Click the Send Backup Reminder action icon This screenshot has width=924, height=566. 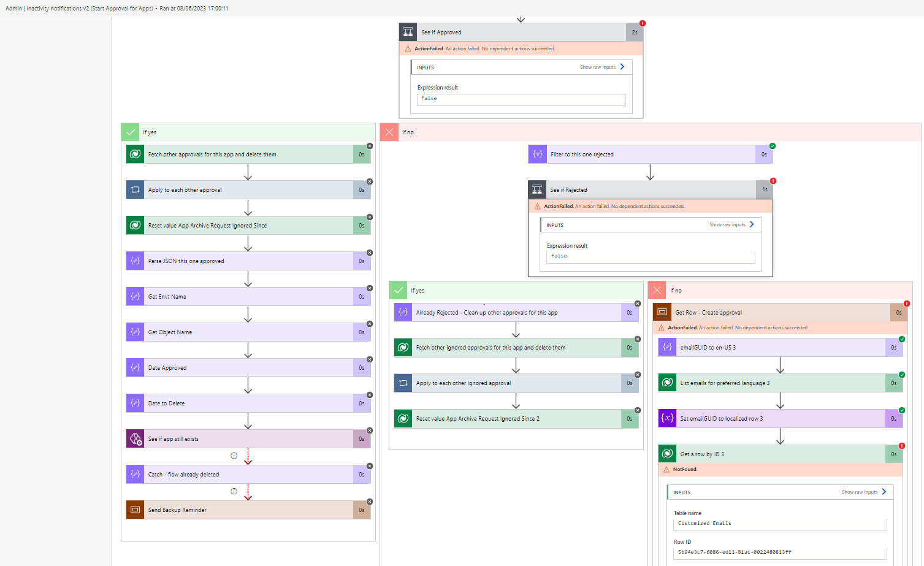click(x=135, y=510)
